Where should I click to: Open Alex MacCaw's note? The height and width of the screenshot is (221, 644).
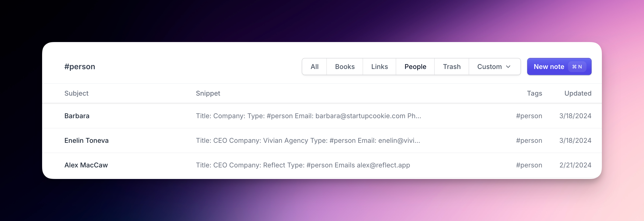point(86,165)
